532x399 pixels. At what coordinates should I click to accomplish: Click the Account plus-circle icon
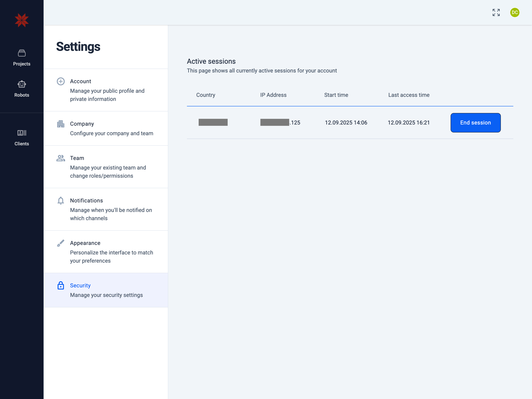coord(61,81)
